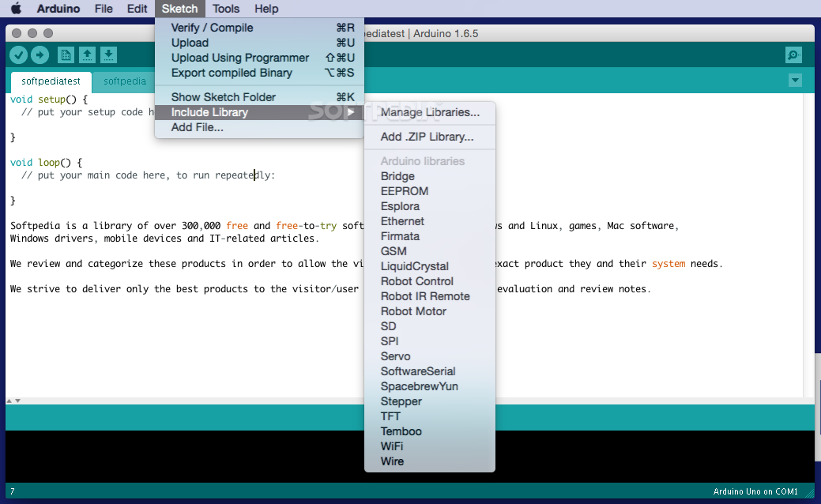Image resolution: width=821 pixels, height=504 pixels.
Task: Include the LiquidCrystal library
Action: pos(429,266)
